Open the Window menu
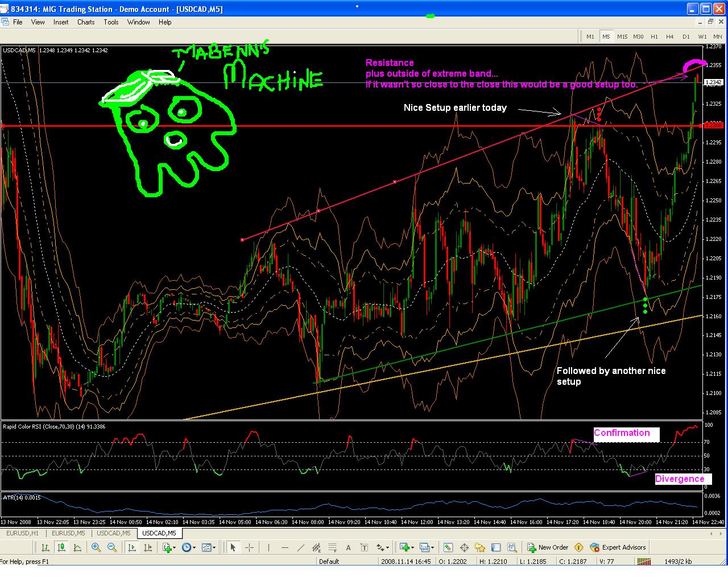Viewport: 728px width, 582px height. pyautogui.click(x=138, y=22)
